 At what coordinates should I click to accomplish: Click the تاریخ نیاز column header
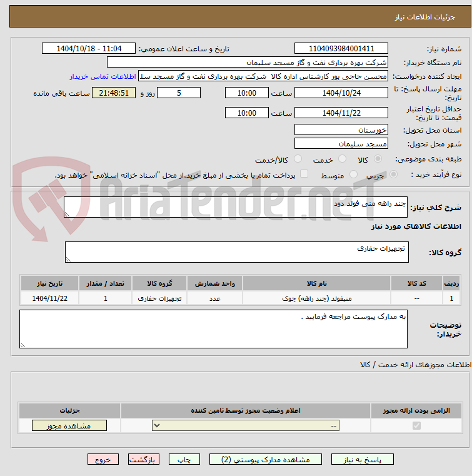point(50,283)
